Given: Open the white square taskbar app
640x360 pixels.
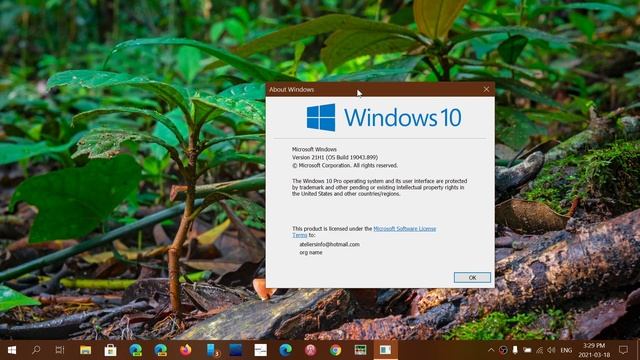Looking at the screenshot, I should pos(260,350).
